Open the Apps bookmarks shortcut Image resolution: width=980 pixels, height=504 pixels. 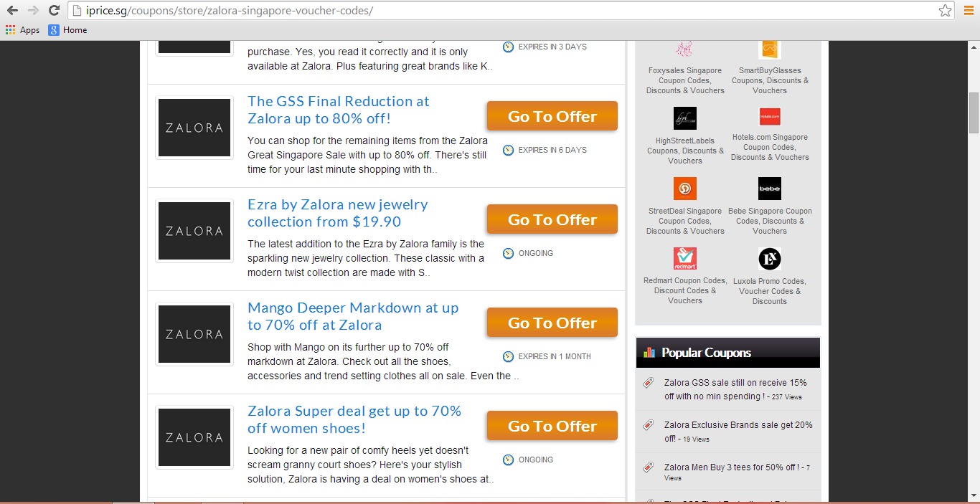coord(22,30)
